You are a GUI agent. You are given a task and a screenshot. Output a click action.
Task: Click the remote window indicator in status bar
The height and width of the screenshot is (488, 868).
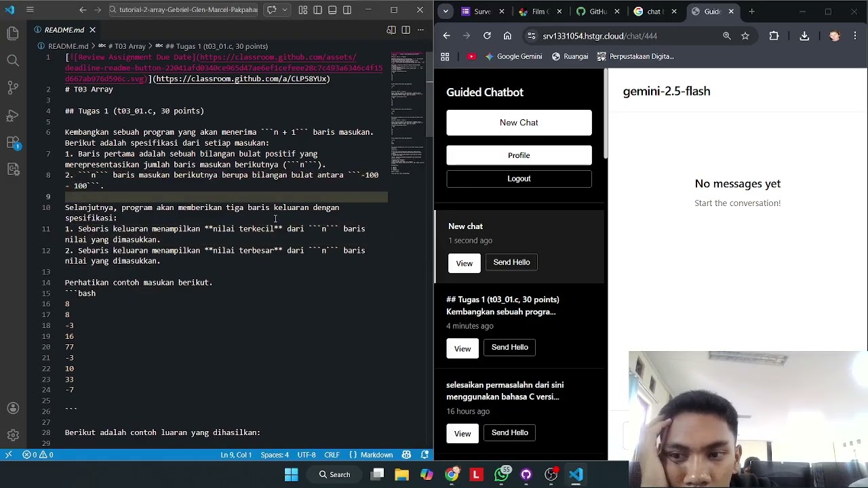(8, 455)
